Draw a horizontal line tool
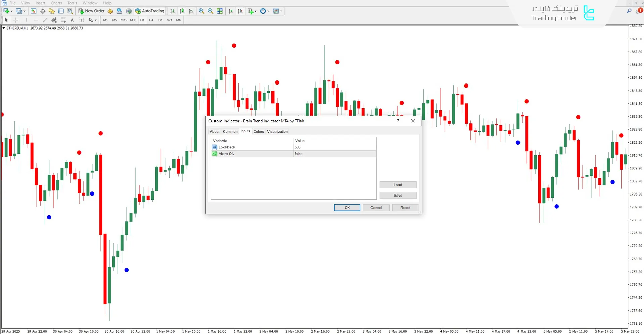This screenshot has width=644, height=334. (36, 20)
